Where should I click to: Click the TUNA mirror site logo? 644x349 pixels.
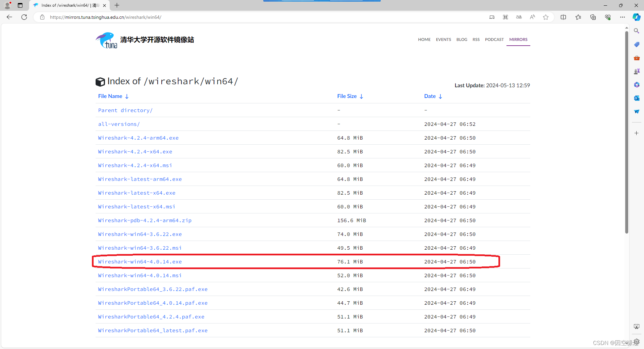[145, 40]
